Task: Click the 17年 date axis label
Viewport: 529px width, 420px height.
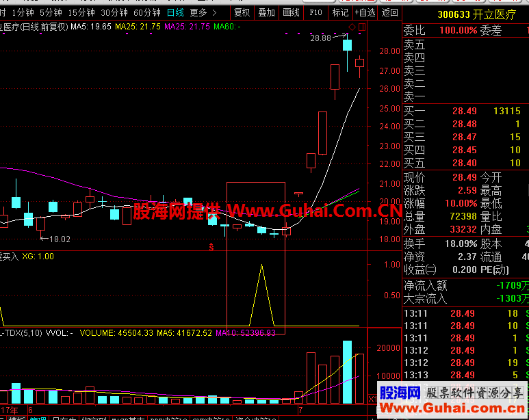Action: point(10,410)
